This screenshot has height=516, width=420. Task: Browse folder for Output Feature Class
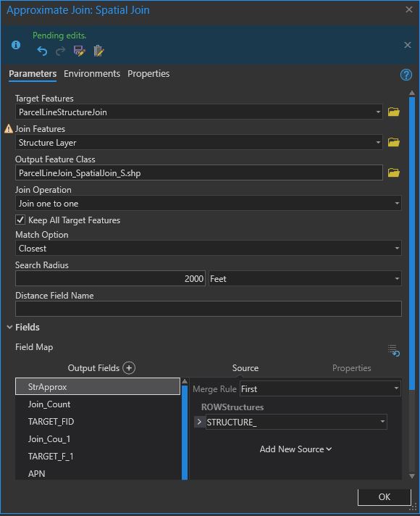[393, 172]
